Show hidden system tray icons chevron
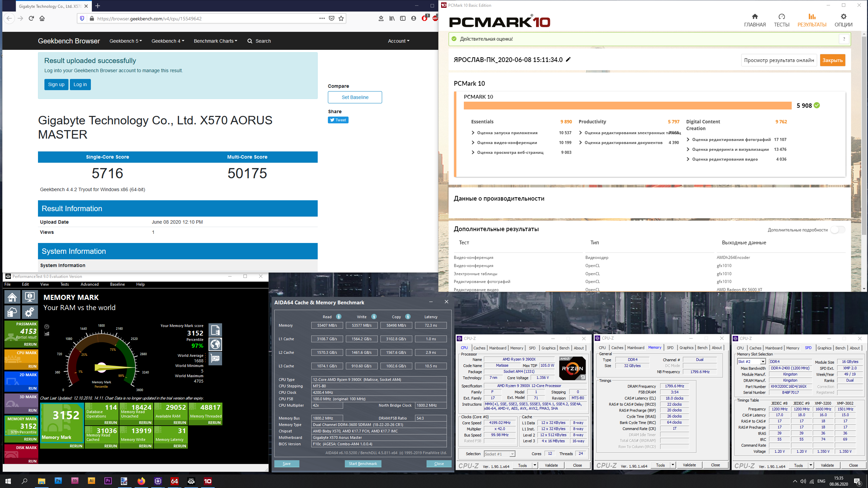Image resolution: width=868 pixels, height=488 pixels. click(795, 481)
